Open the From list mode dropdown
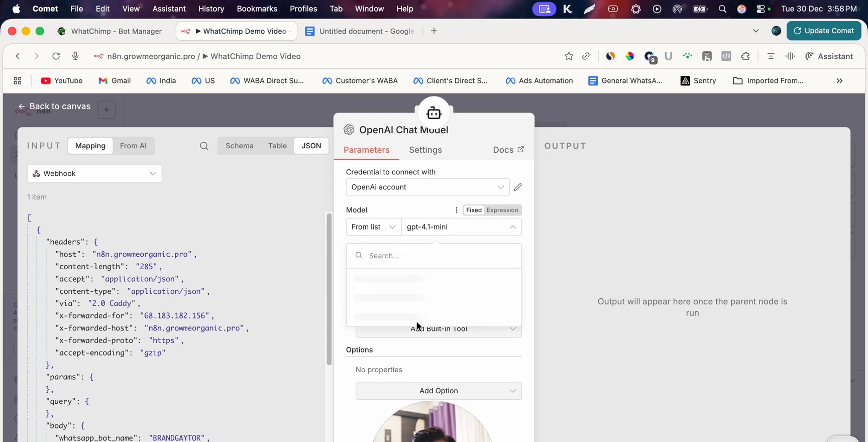The width and height of the screenshot is (868, 442). coord(374,227)
